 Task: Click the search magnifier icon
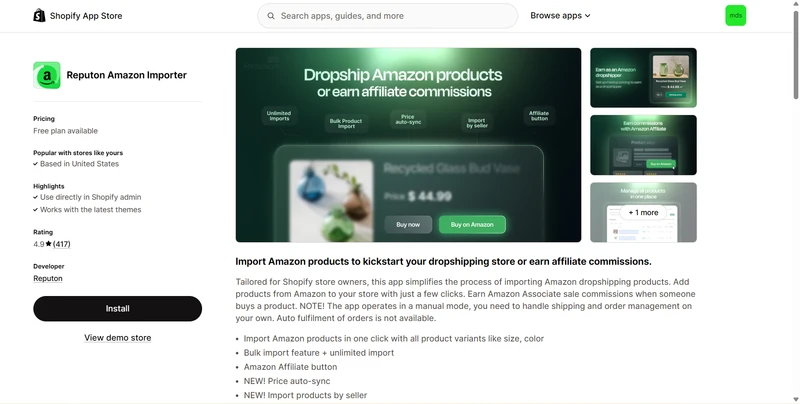tap(271, 16)
